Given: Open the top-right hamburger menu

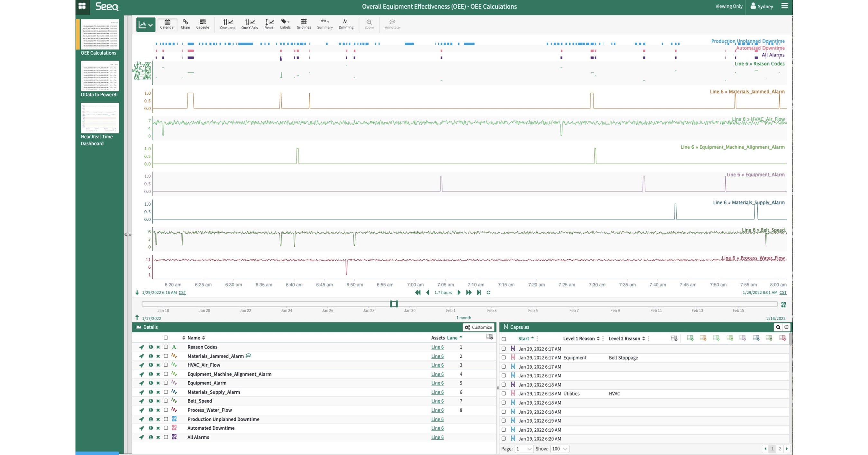Looking at the screenshot, I should [x=784, y=6].
